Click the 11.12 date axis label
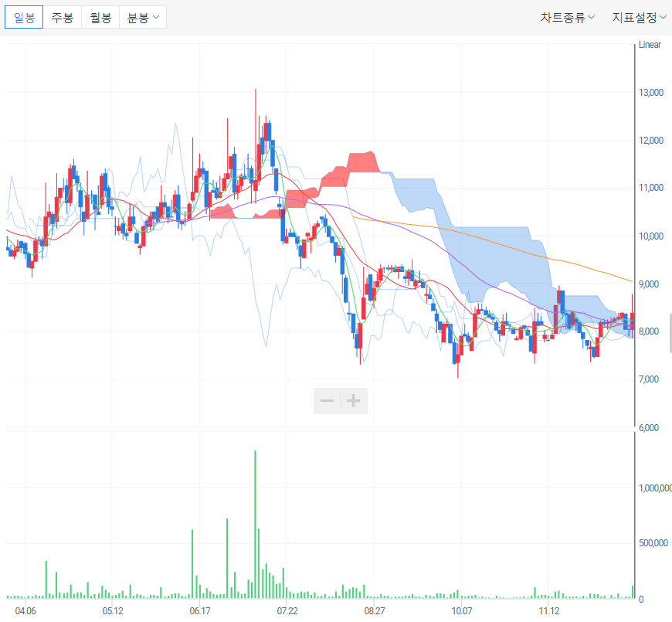The width and height of the screenshot is (672, 622). (549, 611)
